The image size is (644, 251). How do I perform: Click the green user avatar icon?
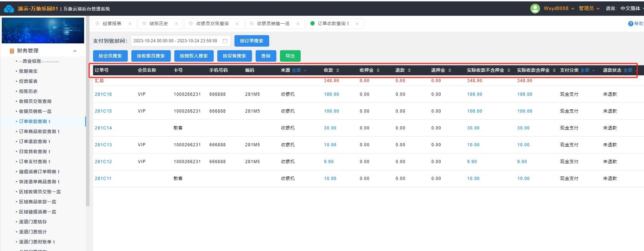point(535,9)
